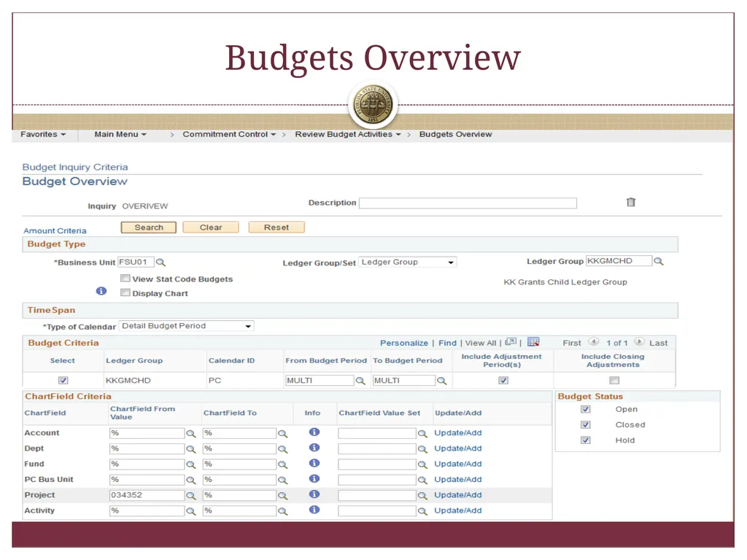The image size is (747, 560).
Task: Show next row arrow in Budget Criteria
Action: tap(639, 342)
